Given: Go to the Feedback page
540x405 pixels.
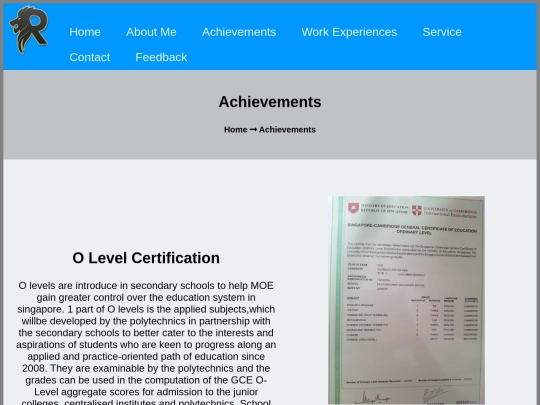Looking at the screenshot, I should [x=161, y=57].
